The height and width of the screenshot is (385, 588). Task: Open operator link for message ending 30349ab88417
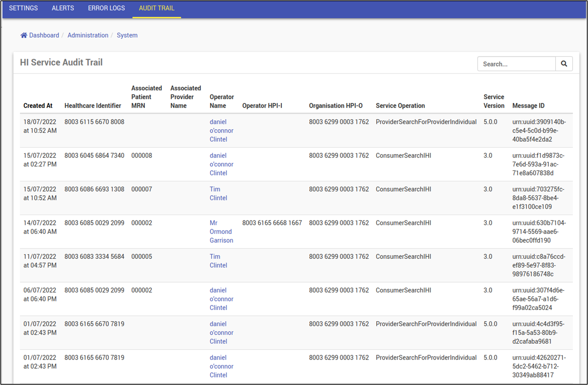click(x=221, y=366)
